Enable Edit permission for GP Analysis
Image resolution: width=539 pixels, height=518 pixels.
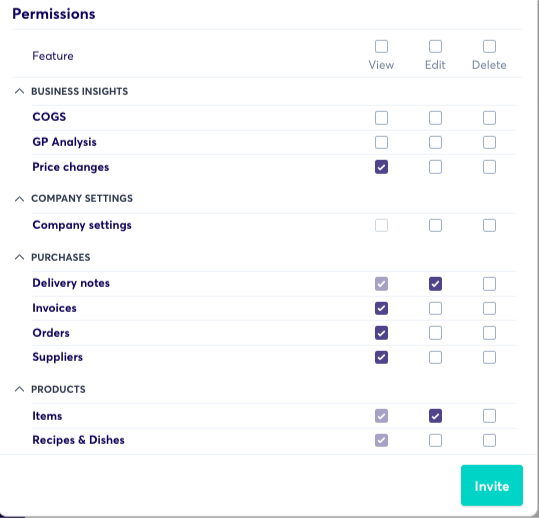pyautogui.click(x=435, y=142)
